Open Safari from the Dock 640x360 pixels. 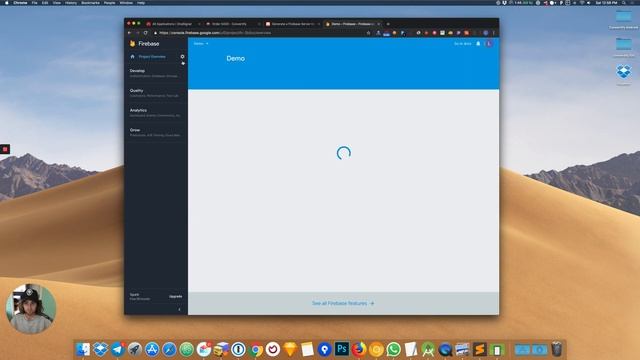point(169,349)
